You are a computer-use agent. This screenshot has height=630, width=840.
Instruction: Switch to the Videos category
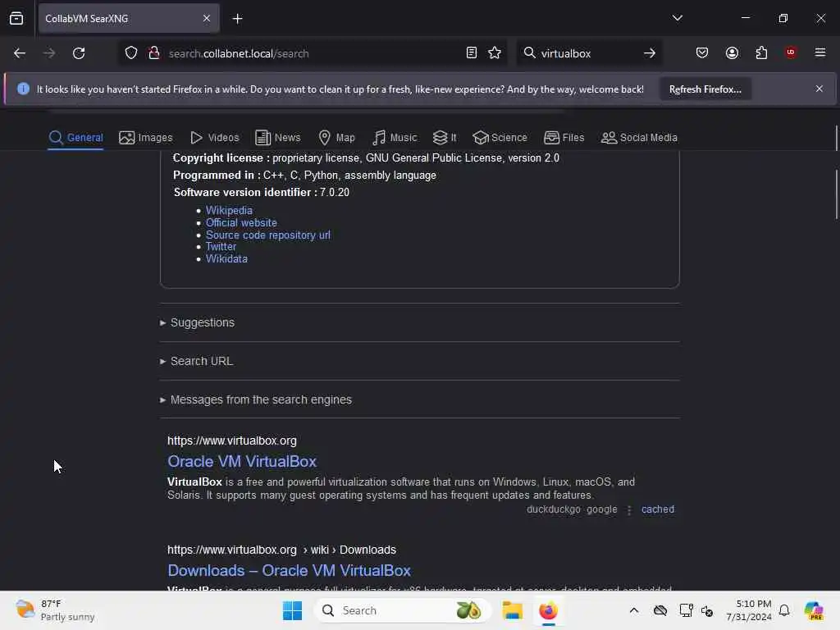215,138
